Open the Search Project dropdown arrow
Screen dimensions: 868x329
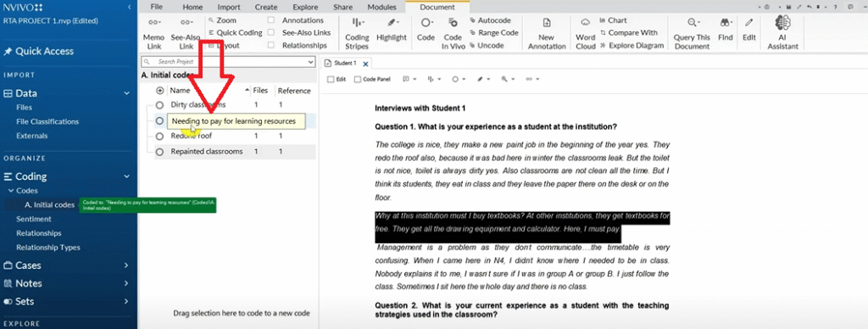(310, 62)
